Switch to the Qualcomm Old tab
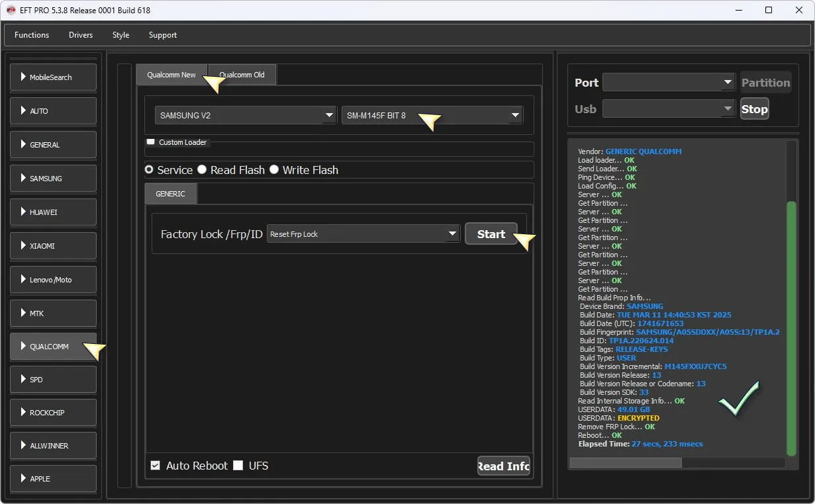815x504 pixels. pyautogui.click(x=242, y=75)
